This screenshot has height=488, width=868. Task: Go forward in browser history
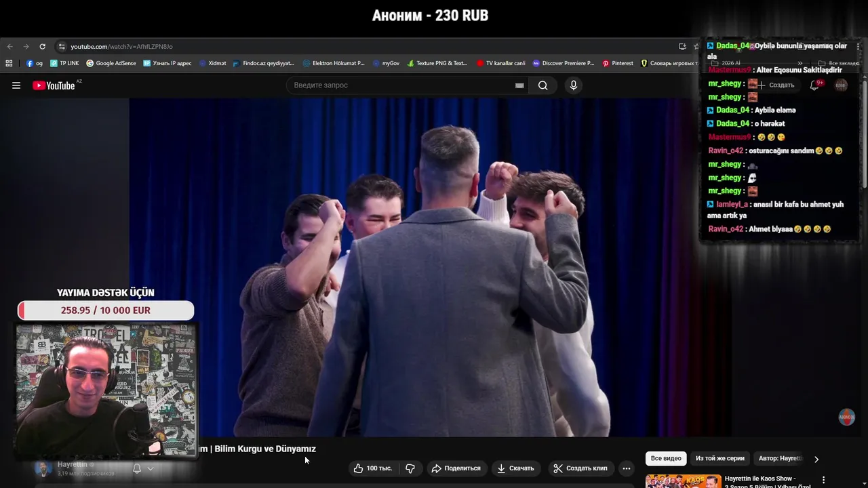(x=26, y=47)
